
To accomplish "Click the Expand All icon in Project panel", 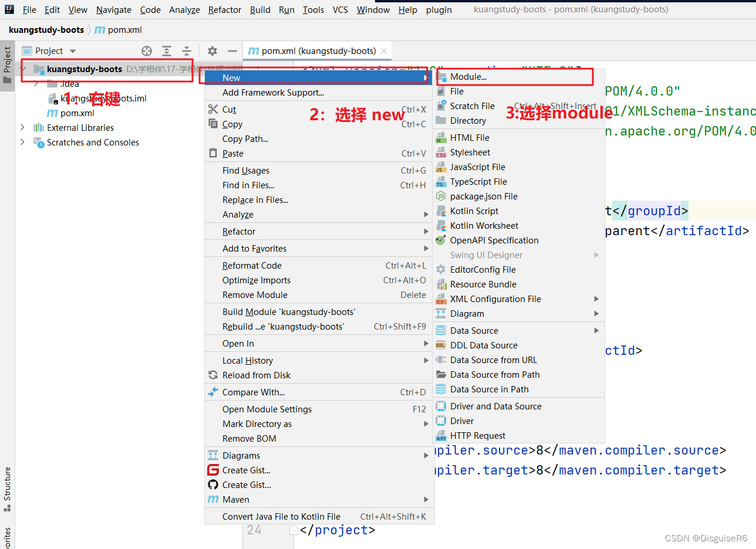I will 167,51.
